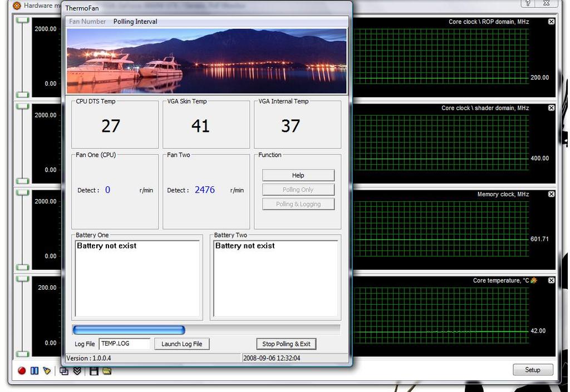This screenshot has height=392, width=570.
Task: Pause monitoring with the blue pause icon
Action: (35, 371)
